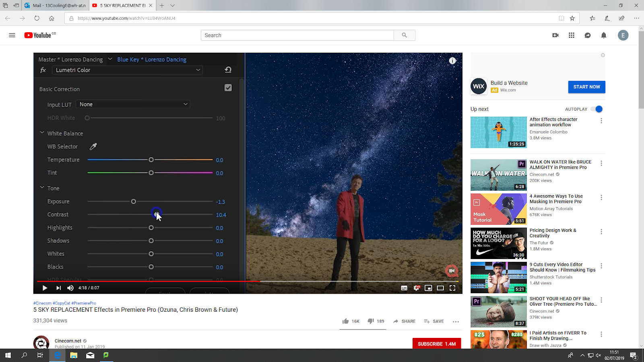This screenshot has height=362, width=644.
Task: Show the video info card
Action: pyautogui.click(x=452, y=61)
